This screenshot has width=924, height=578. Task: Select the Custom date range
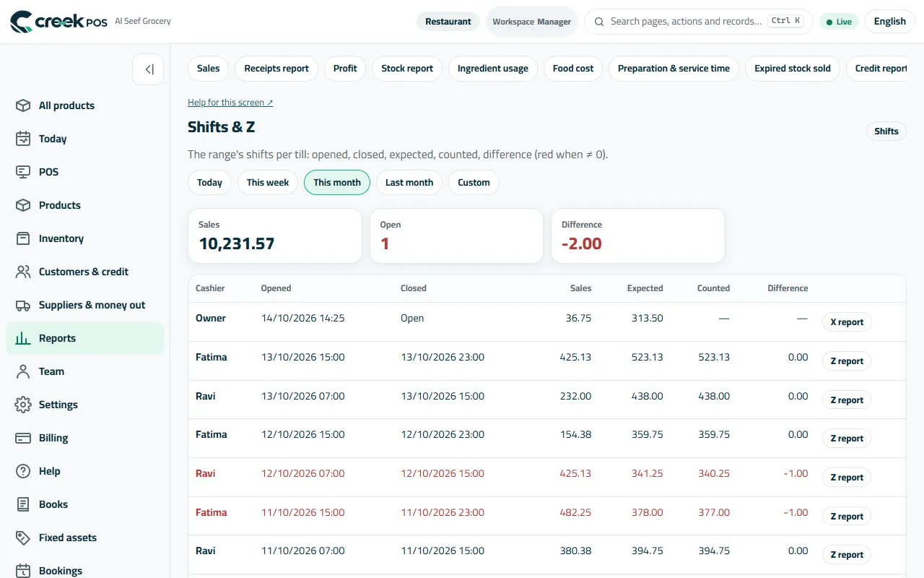coord(474,183)
